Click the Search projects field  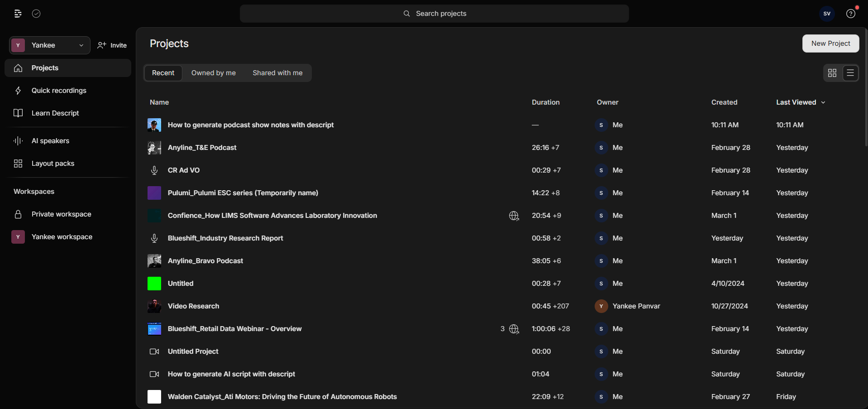(x=434, y=14)
